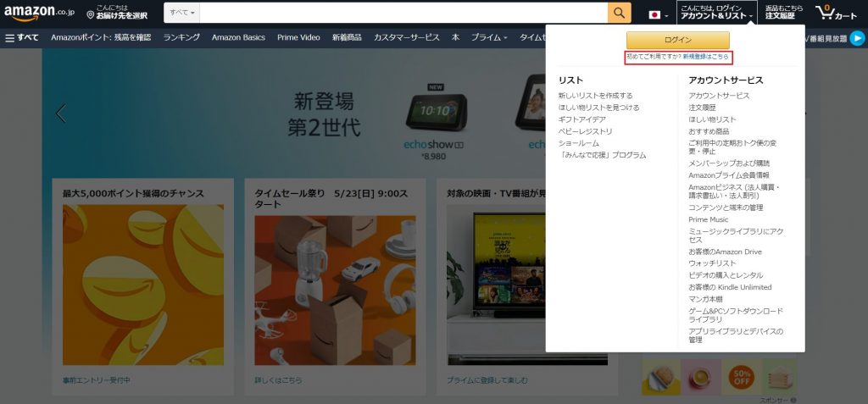Expand the プライム navigation dropdown
The width and height of the screenshot is (868, 404).
coord(489,37)
